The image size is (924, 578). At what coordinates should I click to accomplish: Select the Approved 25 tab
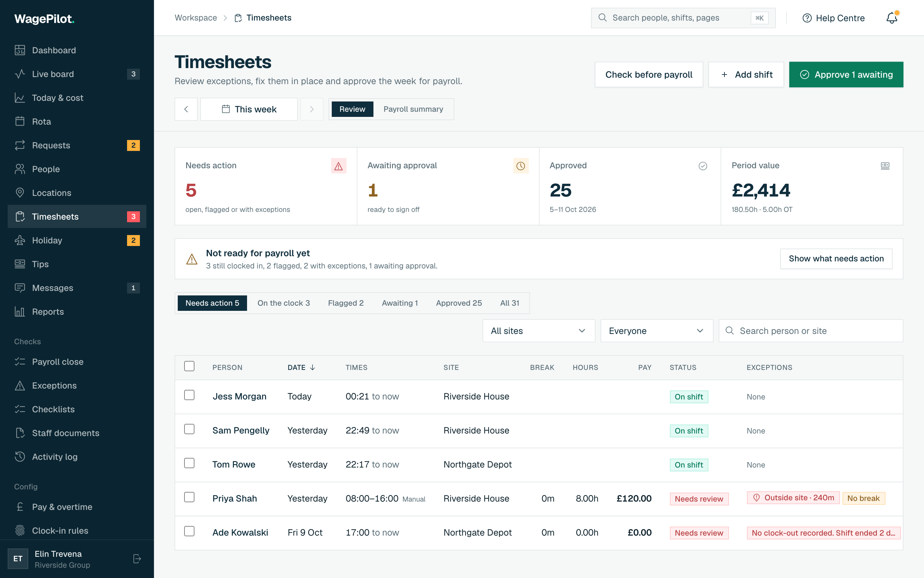tap(459, 303)
